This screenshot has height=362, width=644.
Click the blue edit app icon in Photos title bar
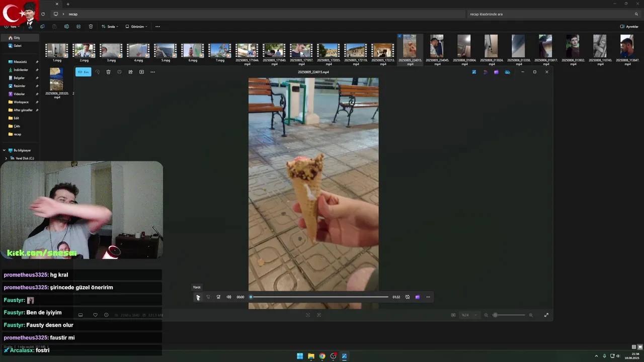[474, 72]
